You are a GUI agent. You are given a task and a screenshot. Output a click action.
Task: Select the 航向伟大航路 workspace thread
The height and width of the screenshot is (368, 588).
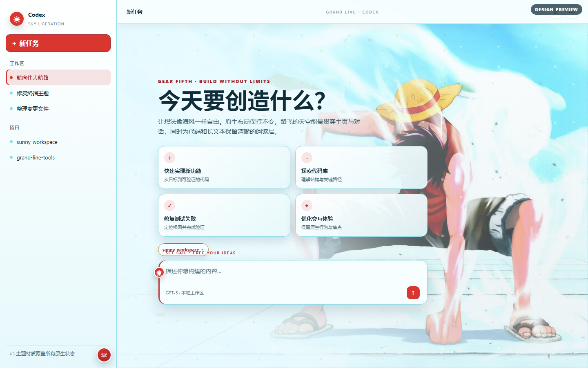pyautogui.click(x=58, y=77)
